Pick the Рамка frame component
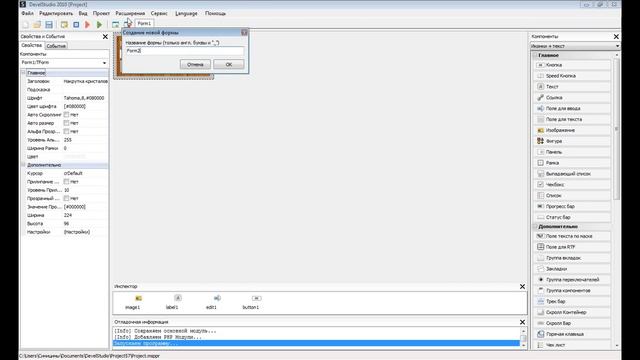 pos(572,163)
